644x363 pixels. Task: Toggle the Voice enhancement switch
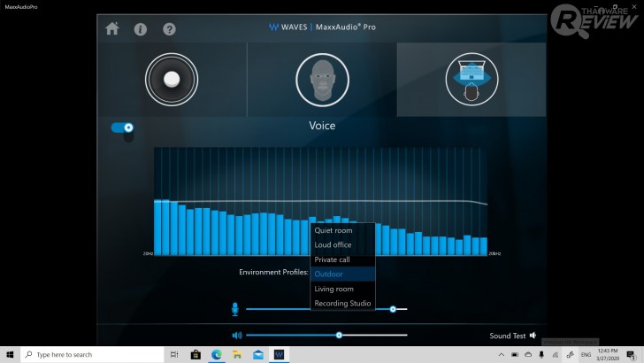coord(122,127)
